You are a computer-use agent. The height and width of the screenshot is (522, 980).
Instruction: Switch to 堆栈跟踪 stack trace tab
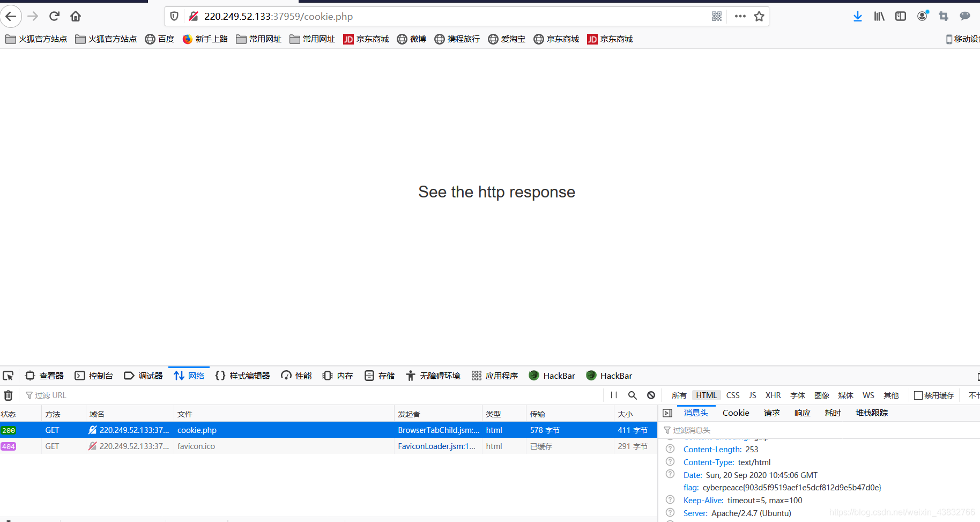pyautogui.click(x=872, y=413)
